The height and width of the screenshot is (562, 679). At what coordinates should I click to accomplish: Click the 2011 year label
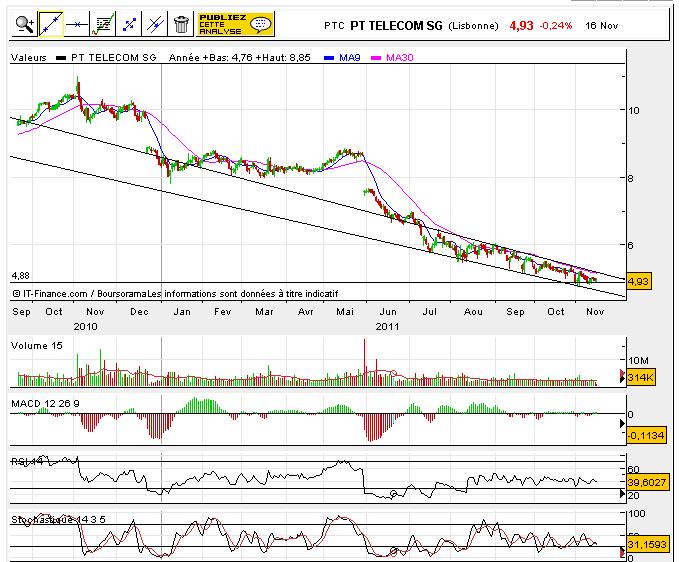(387, 326)
